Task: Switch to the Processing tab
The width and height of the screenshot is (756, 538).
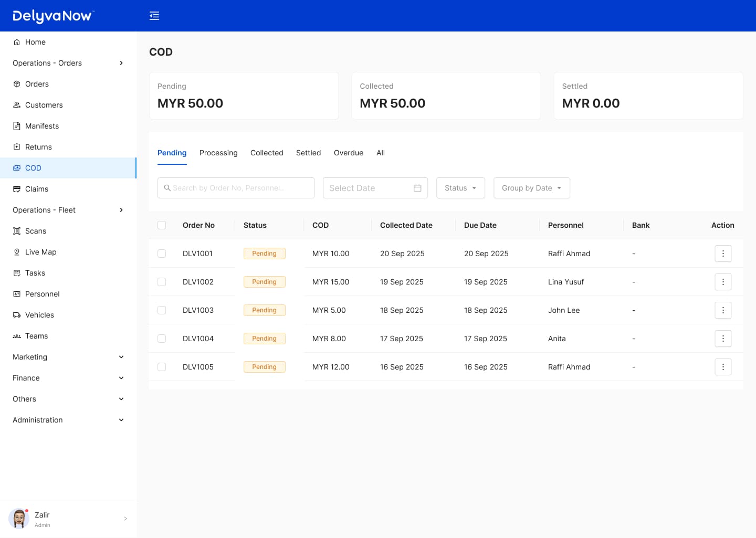Action: pos(218,153)
